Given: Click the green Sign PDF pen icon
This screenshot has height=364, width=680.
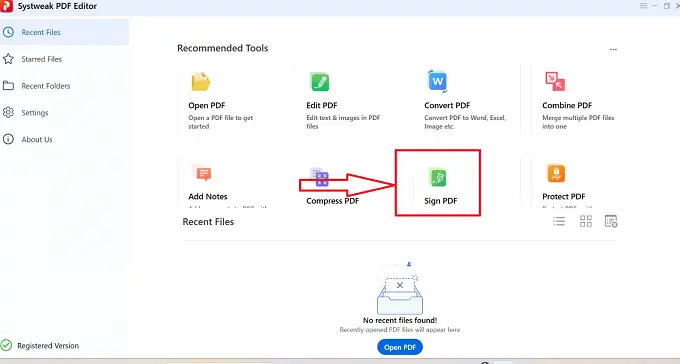Looking at the screenshot, I should coord(438,177).
